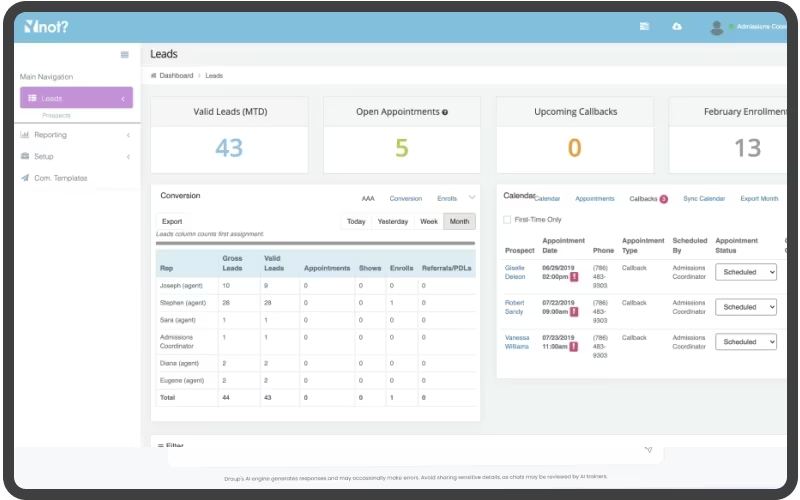Click the Joseph (agent) table row

[x=316, y=286]
